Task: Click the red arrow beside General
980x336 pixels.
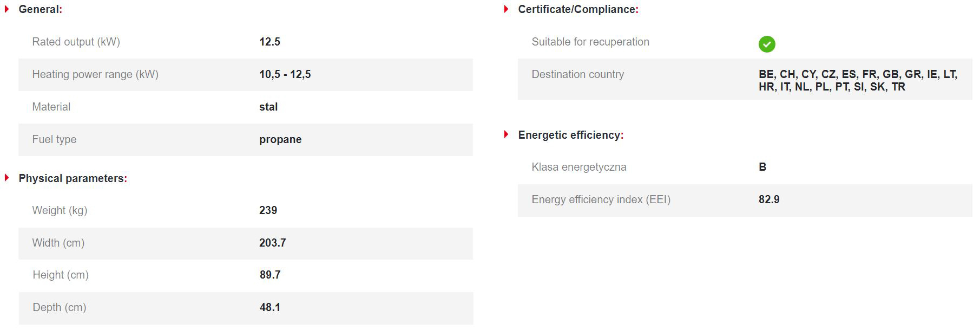Action: (7, 9)
